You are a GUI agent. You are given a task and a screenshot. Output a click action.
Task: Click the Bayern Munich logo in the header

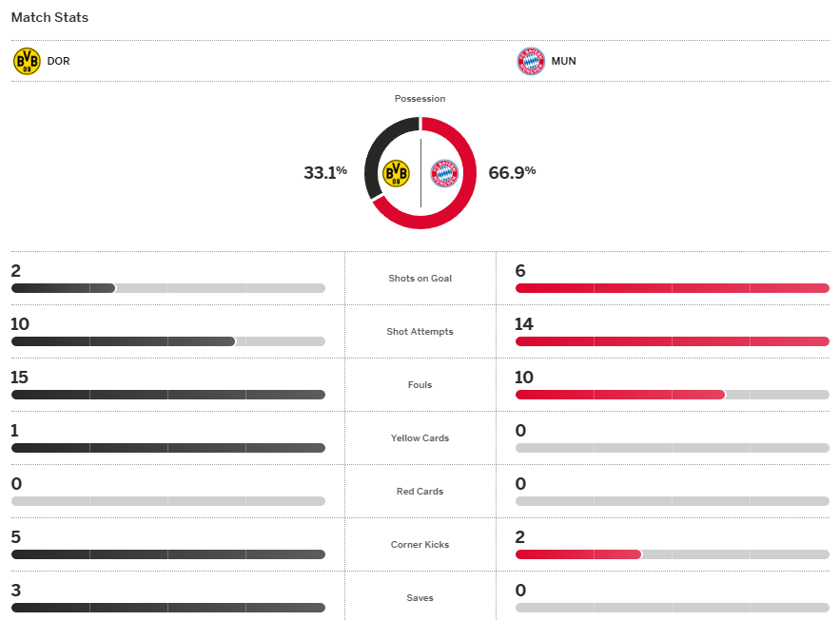pos(530,62)
